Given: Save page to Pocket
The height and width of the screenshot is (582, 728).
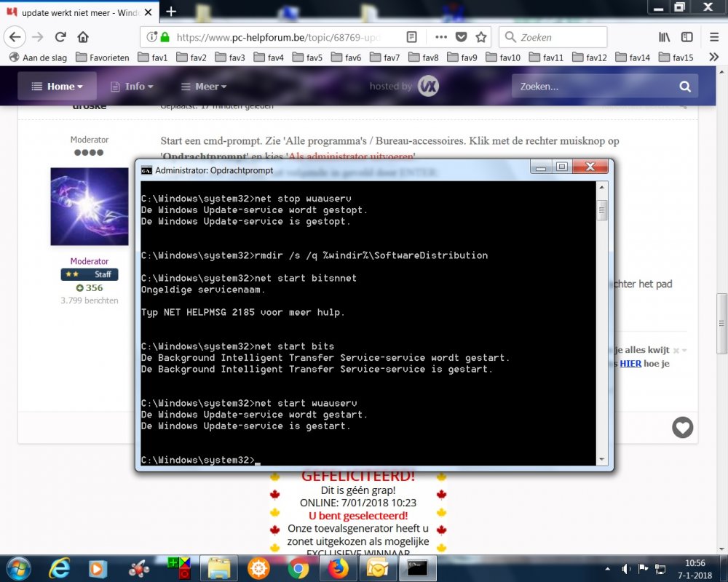Looking at the screenshot, I should tap(462, 37).
